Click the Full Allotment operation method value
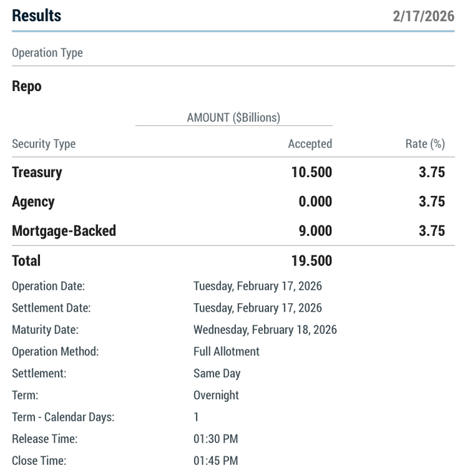Screen dimensions: 470x476 pyautogui.click(x=226, y=351)
